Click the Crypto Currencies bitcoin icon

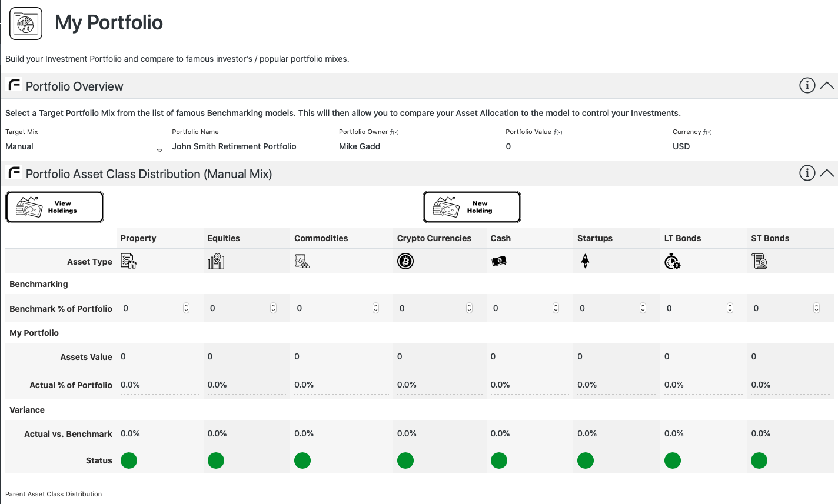click(405, 261)
